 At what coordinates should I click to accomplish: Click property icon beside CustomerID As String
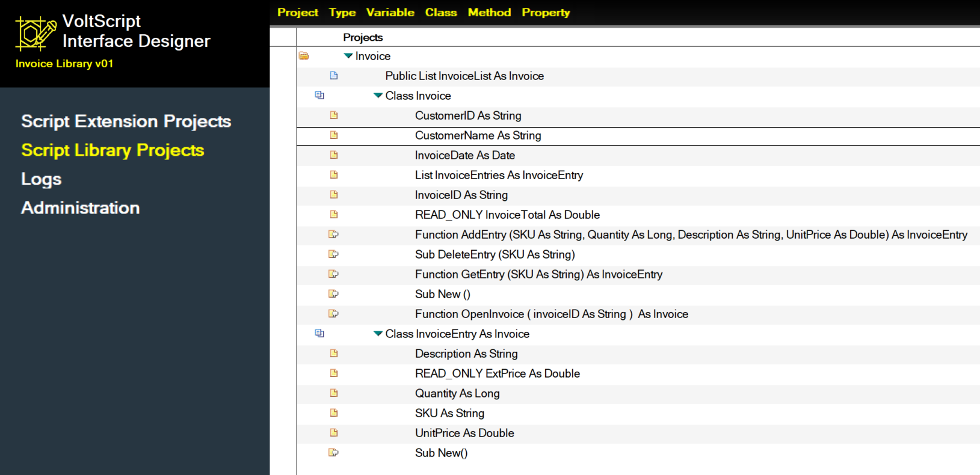pos(334,115)
